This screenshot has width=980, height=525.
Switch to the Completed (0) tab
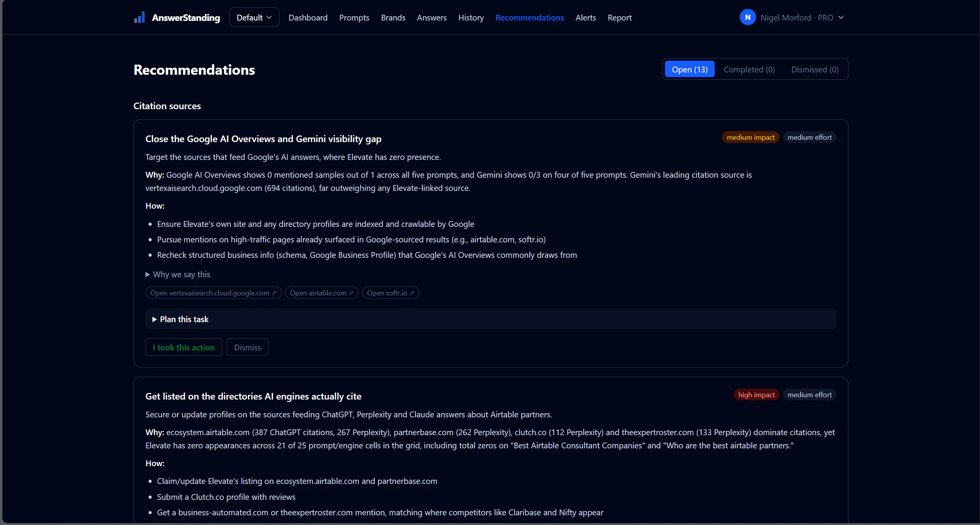749,69
